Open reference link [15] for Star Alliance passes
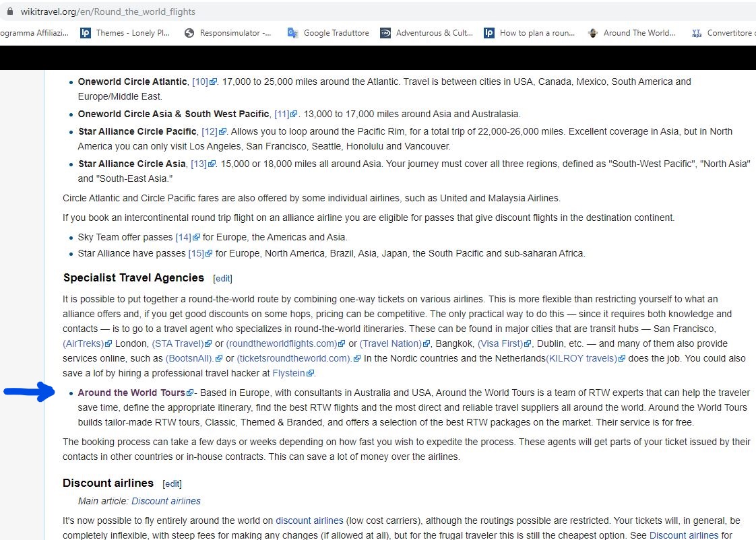This screenshot has height=540, width=756. pos(196,253)
